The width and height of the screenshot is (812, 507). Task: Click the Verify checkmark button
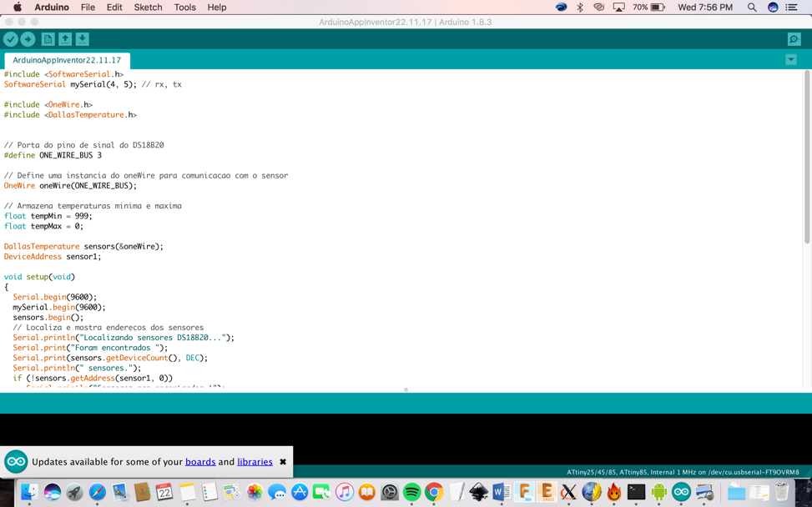(x=10, y=39)
